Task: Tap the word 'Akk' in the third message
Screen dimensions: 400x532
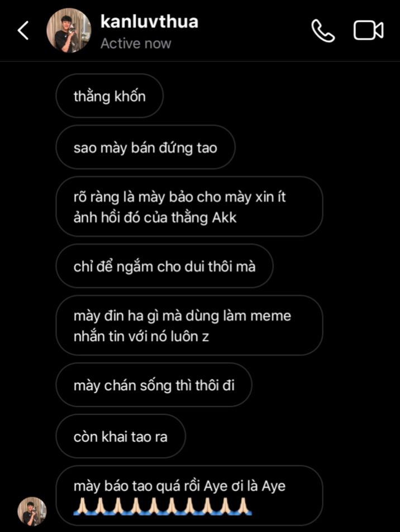Action: point(224,217)
